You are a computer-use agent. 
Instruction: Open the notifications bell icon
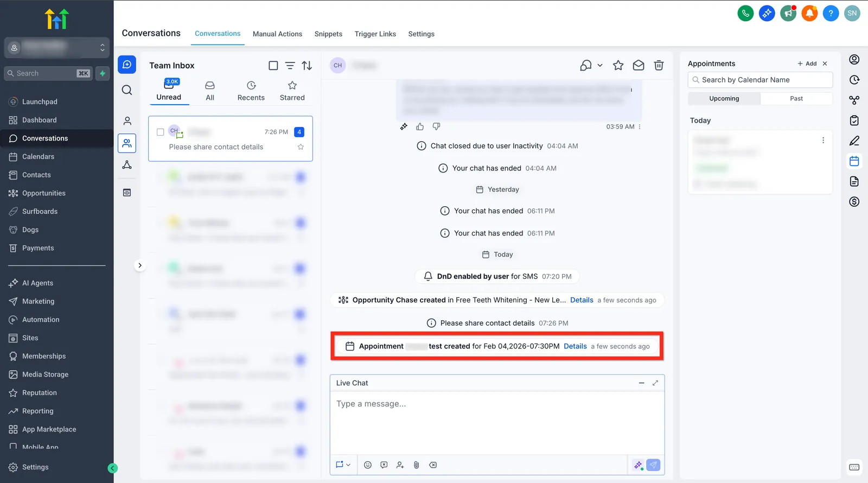[809, 13]
